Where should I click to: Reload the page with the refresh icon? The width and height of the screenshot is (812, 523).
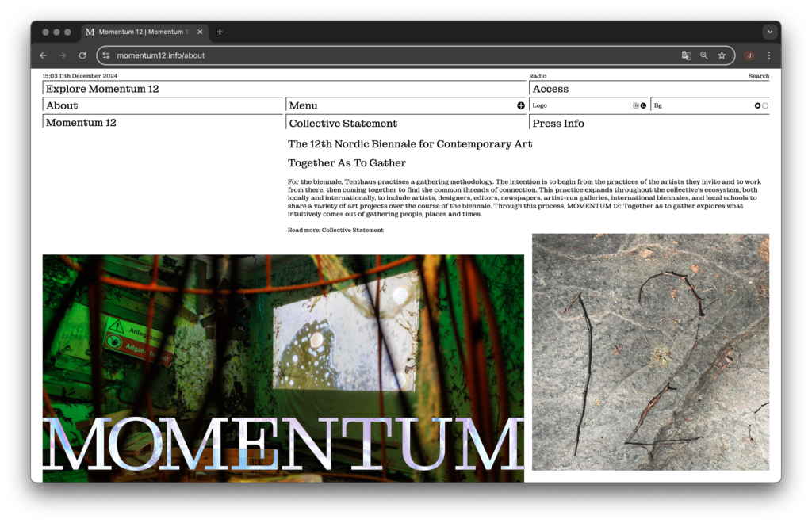82,55
